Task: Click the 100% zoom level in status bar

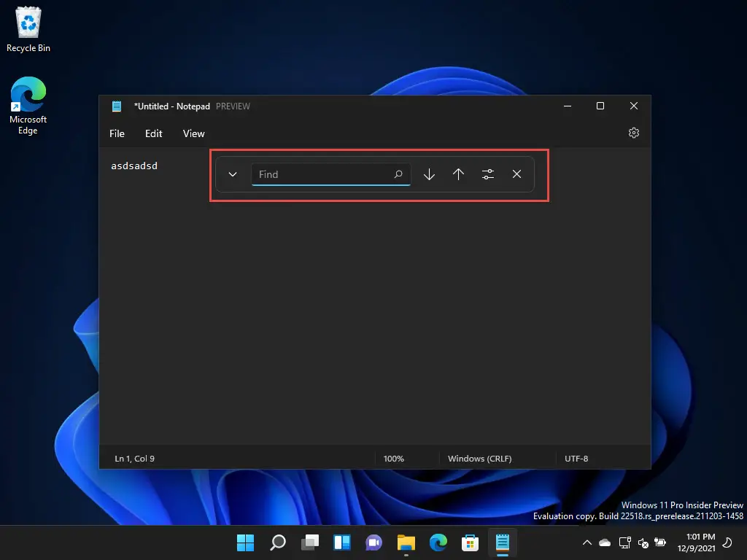Action: tap(393, 459)
